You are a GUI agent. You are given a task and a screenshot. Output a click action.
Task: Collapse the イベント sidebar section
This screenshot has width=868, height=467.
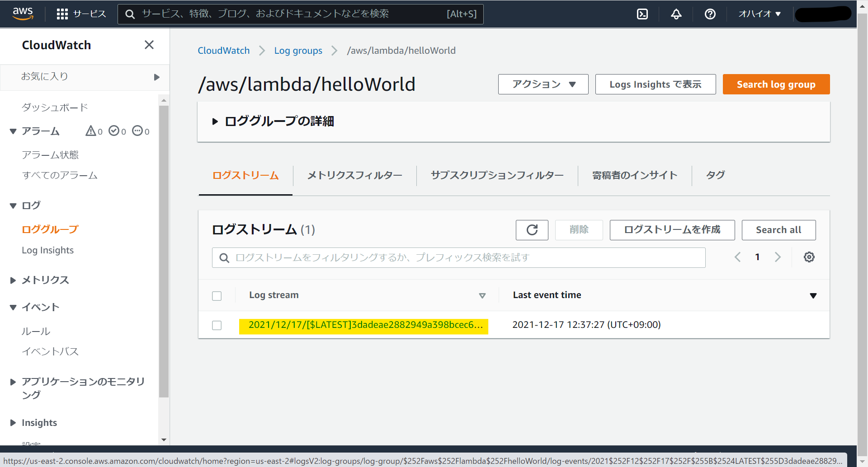click(x=13, y=308)
